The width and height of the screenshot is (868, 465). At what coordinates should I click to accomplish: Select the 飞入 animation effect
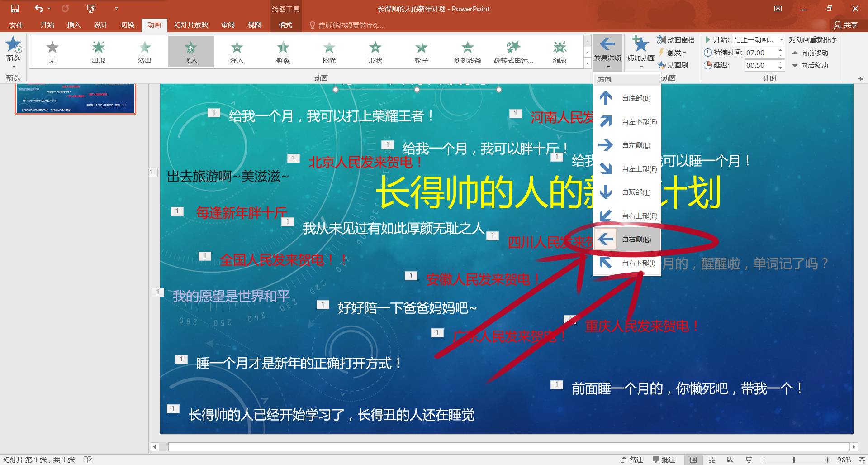pyautogui.click(x=191, y=52)
